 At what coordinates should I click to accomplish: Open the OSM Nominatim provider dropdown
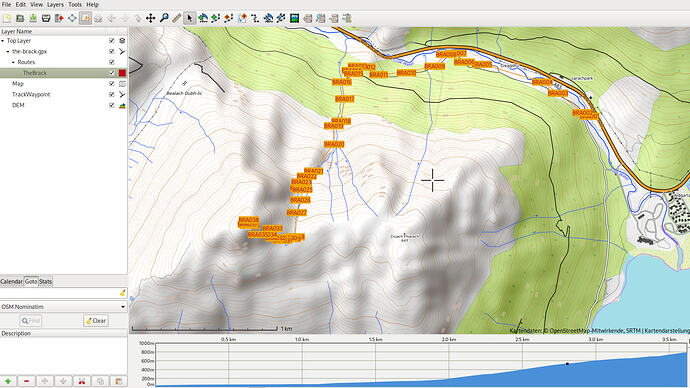63,307
